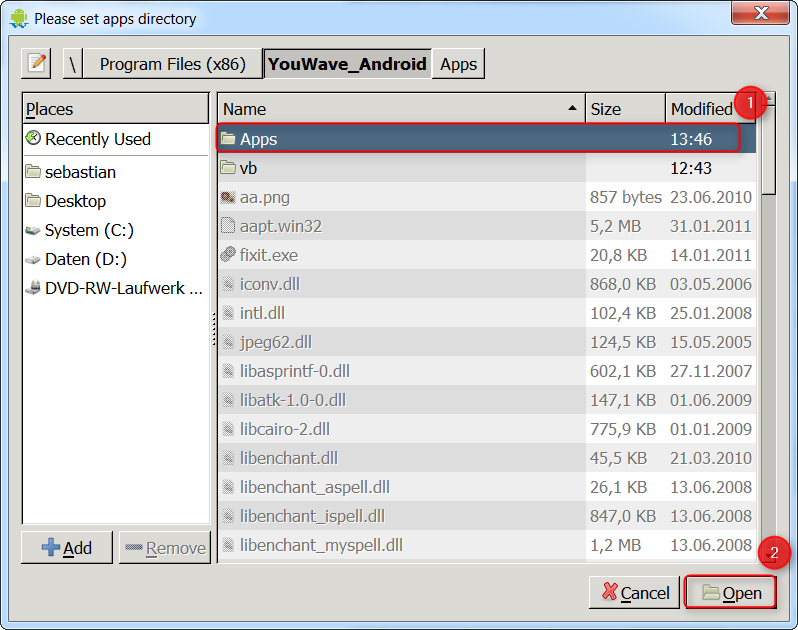Click the 12:43 modified time
This screenshot has height=630, width=798.
coord(691,168)
